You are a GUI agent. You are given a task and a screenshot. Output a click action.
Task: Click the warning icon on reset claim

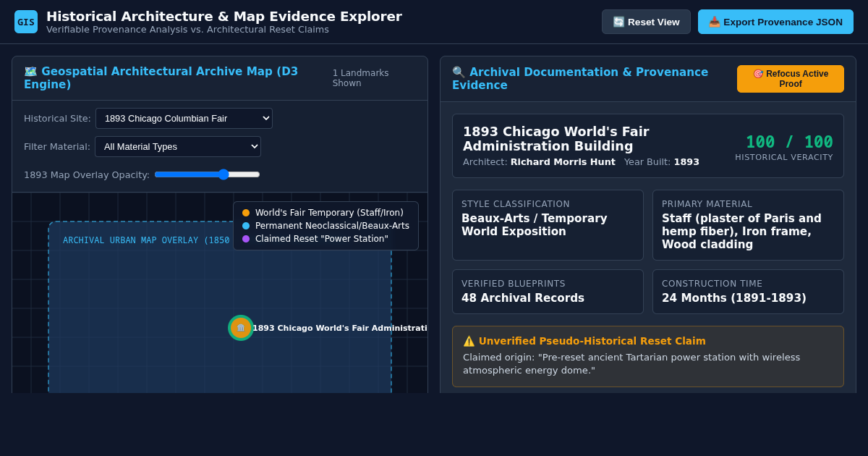point(469,341)
